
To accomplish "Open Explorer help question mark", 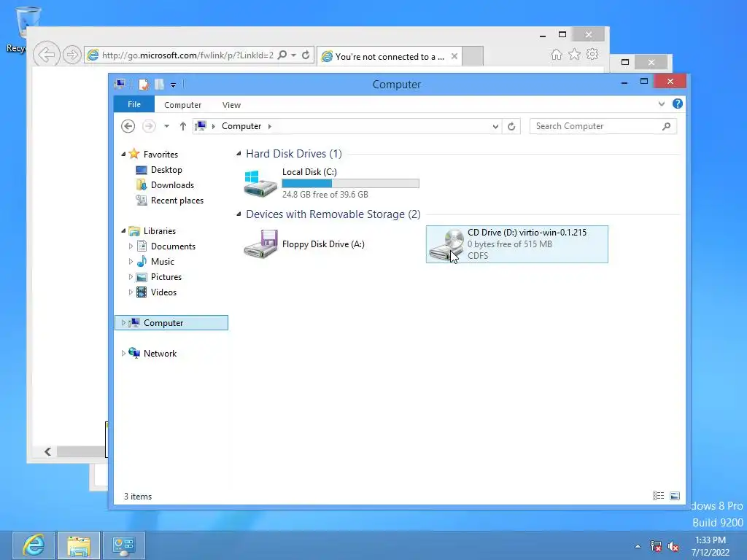I will pyautogui.click(x=678, y=104).
